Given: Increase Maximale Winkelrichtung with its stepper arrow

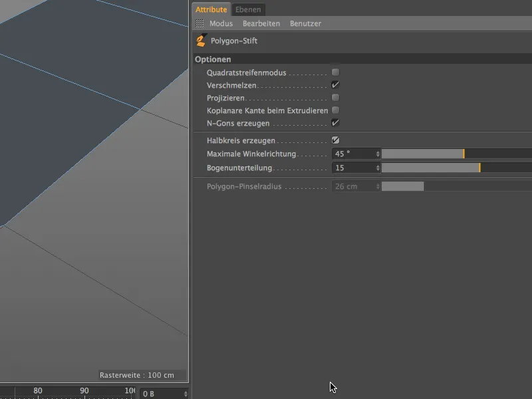Looking at the screenshot, I should (378, 152).
